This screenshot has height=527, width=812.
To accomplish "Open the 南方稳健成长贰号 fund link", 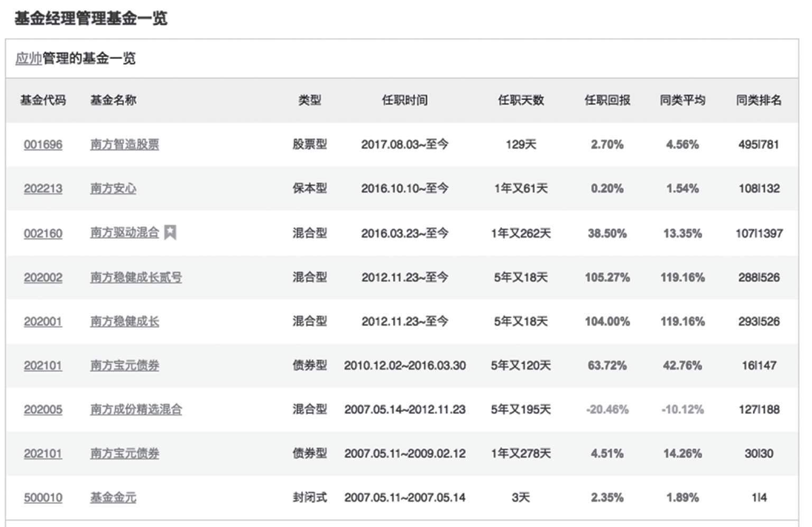I will click(x=136, y=277).
